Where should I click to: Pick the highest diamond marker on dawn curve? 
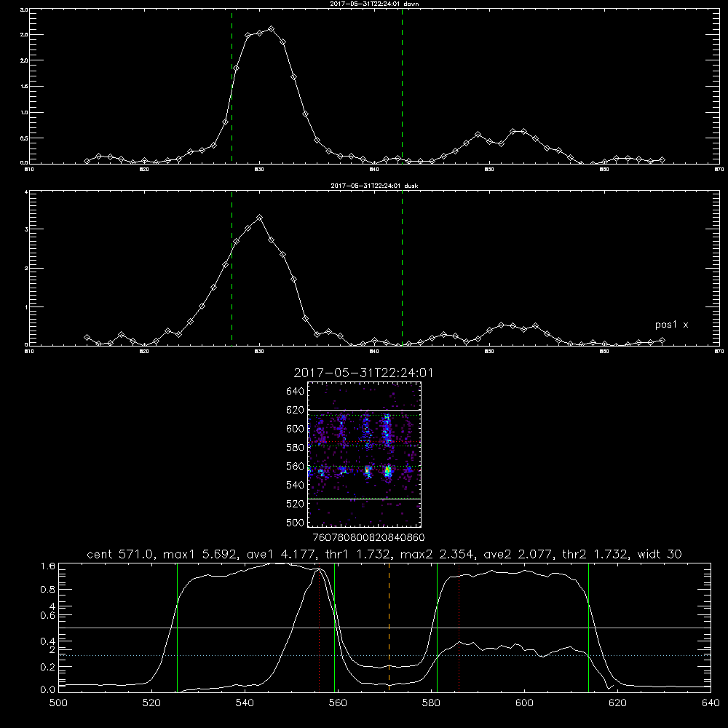click(x=271, y=29)
